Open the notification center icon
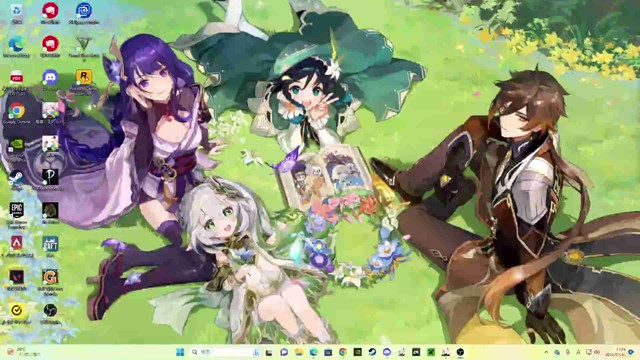This screenshot has width=640, height=360. (x=631, y=352)
